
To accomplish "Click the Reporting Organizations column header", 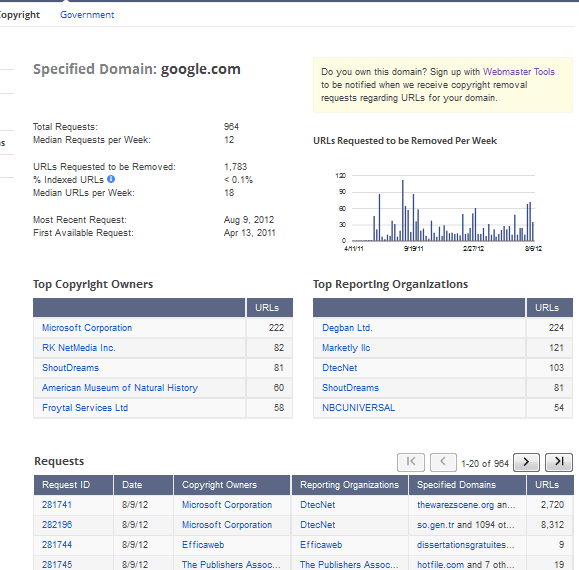I will [x=350, y=485].
